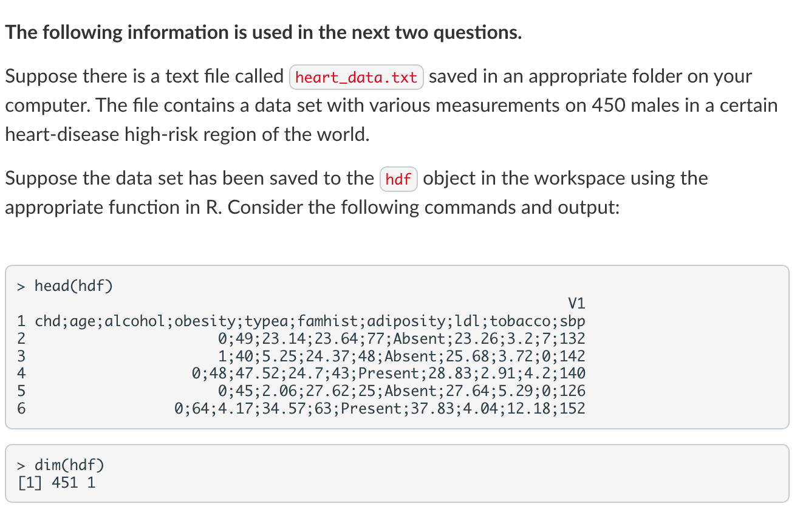
Task: Click the bold heading about next two questions
Action: click(264, 32)
